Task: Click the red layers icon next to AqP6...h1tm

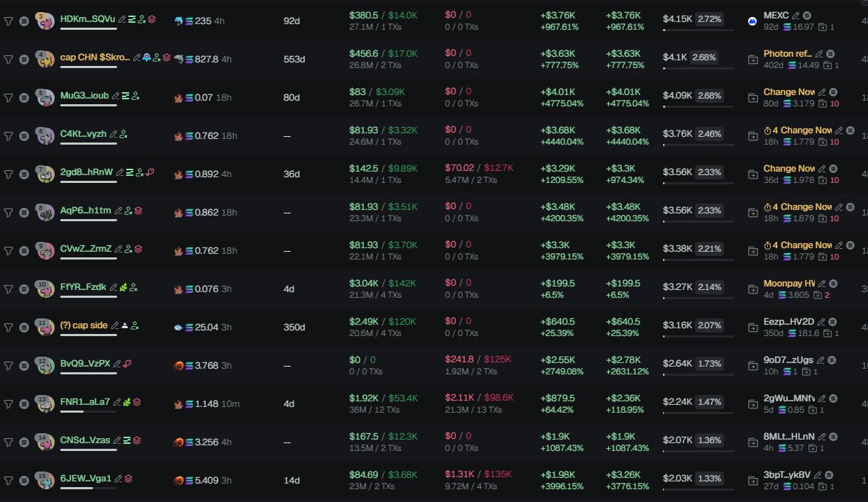Action: click(x=138, y=211)
